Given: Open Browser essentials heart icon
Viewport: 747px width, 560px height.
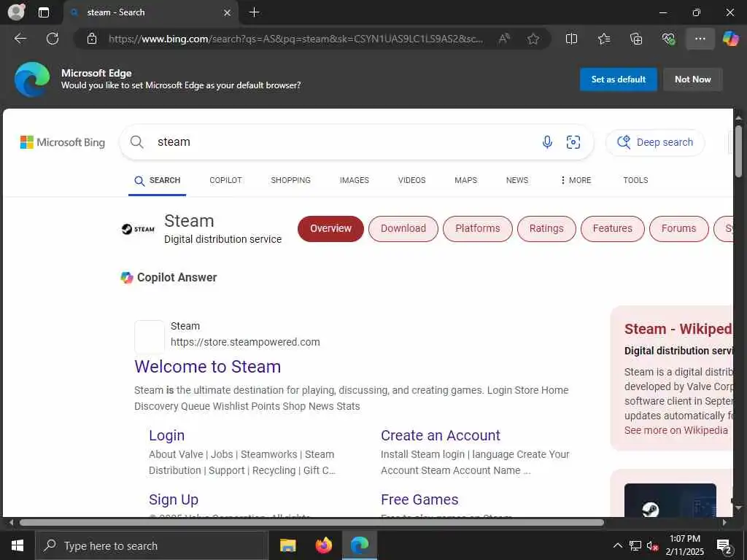Looking at the screenshot, I should [668, 39].
